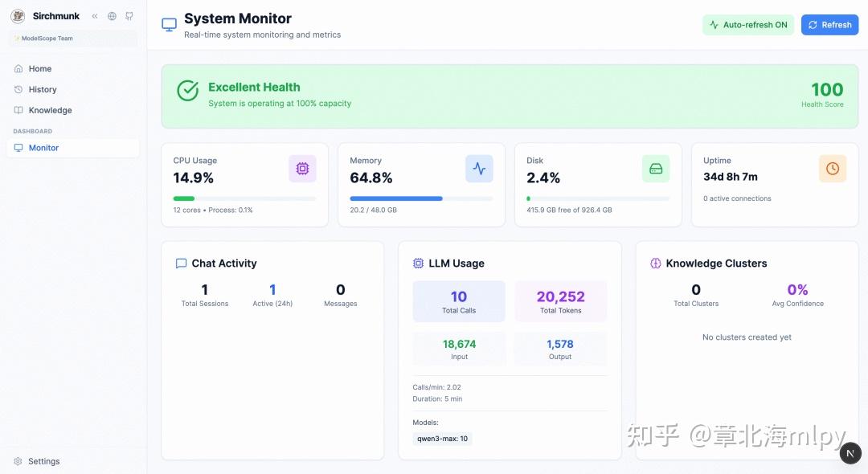Open the ModelScope Team badge
The image size is (868, 474).
click(73, 39)
